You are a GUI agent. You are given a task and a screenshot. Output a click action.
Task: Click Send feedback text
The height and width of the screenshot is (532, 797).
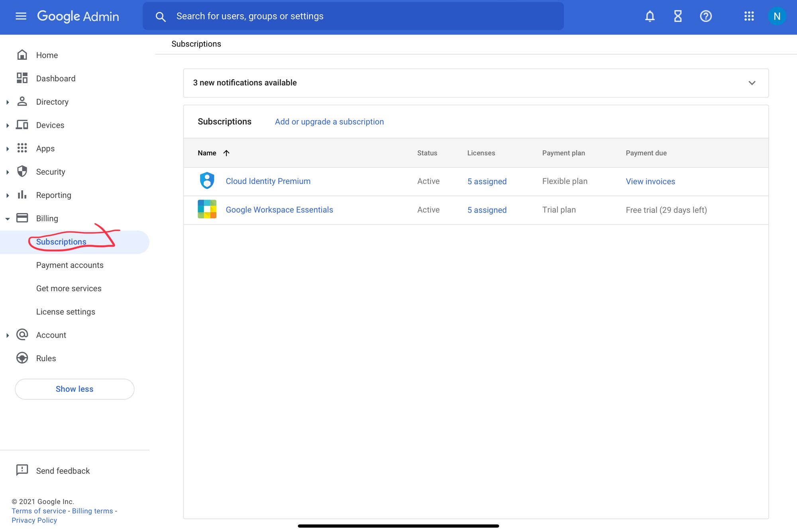coord(63,471)
